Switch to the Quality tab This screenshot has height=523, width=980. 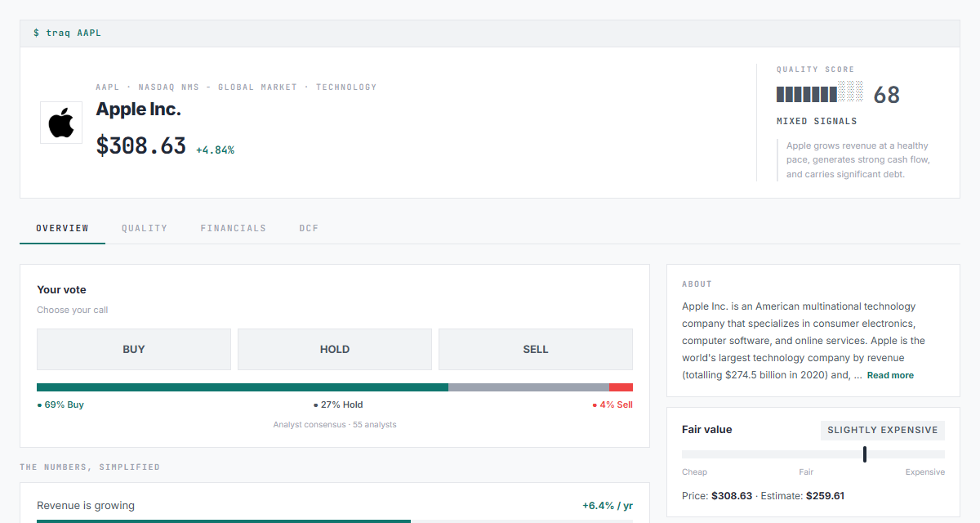145,228
